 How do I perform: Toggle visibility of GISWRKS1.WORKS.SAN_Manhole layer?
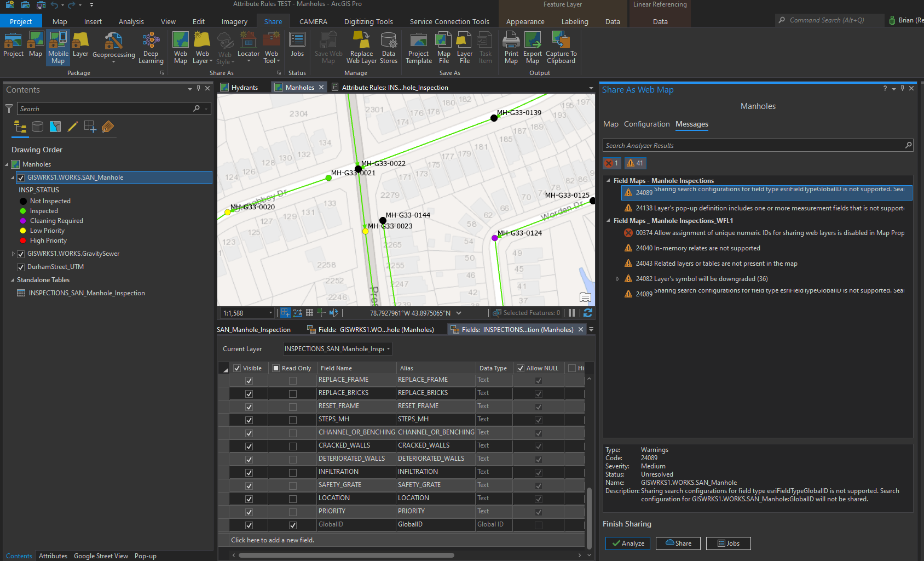(x=21, y=178)
